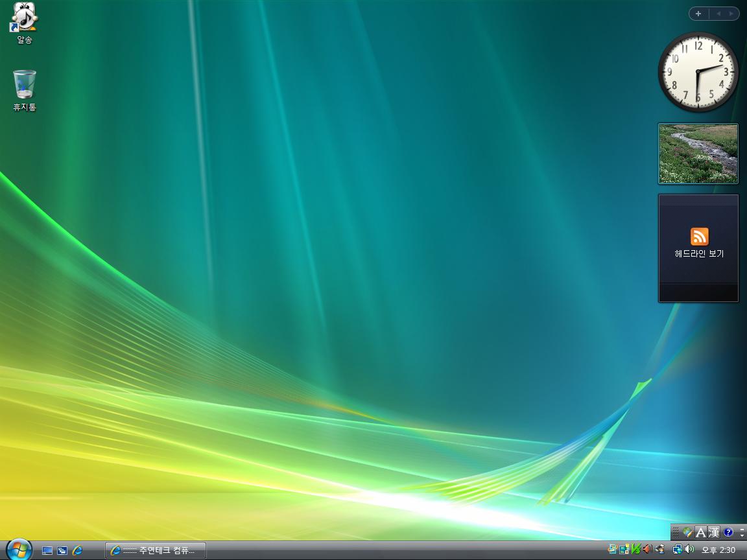The image size is (747, 560).
Task: Open the network connection tray icon
Action: pyautogui.click(x=678, y=550)
